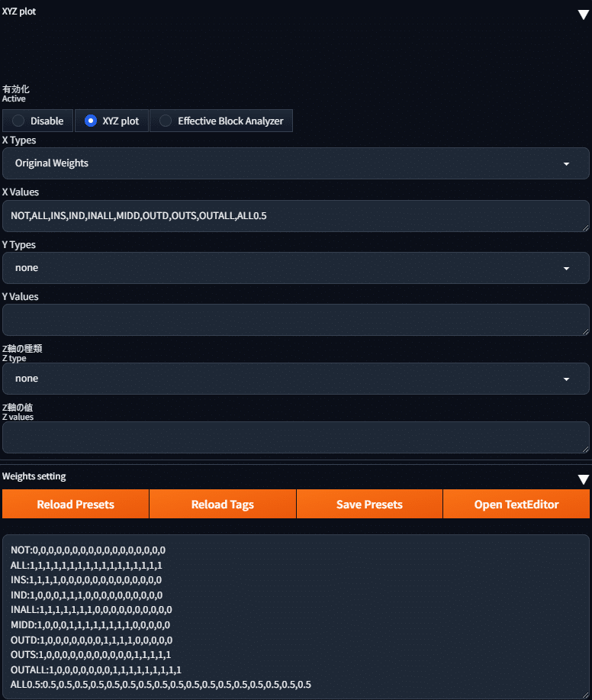Click the INS preset line
The height and width of the screenshot is (700, 592).
pos(86,580)
